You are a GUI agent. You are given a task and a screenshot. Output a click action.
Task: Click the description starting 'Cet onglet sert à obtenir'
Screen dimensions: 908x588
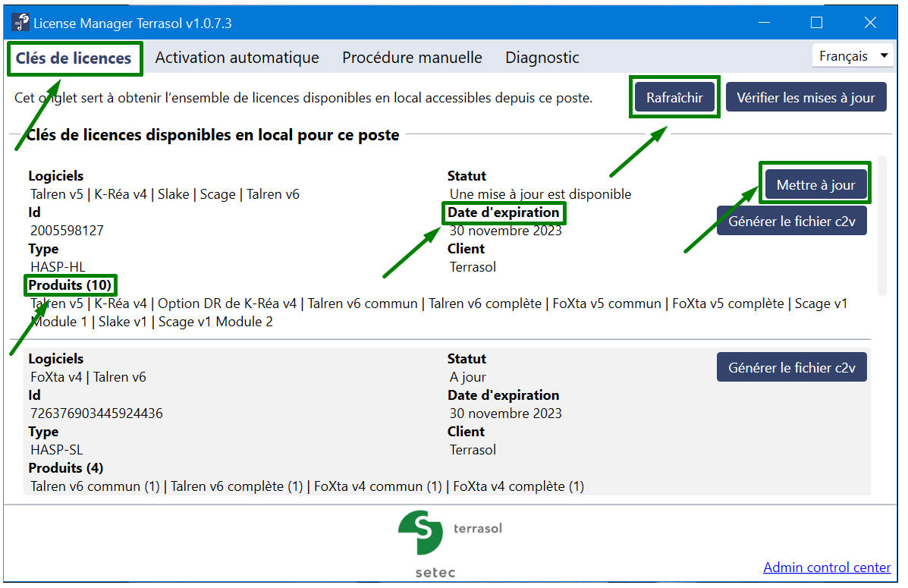303,98
